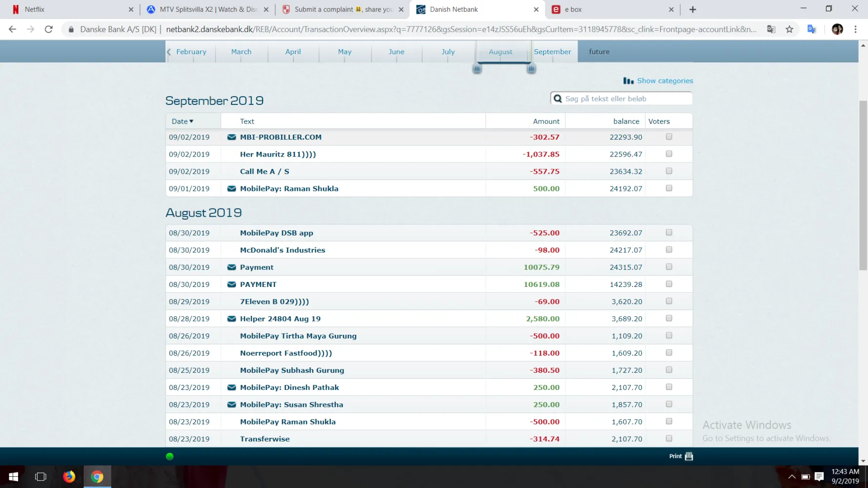
Task: Open the MobilePay Tirtha Maya Gurung transaction
Action: (x=298, y=336)
